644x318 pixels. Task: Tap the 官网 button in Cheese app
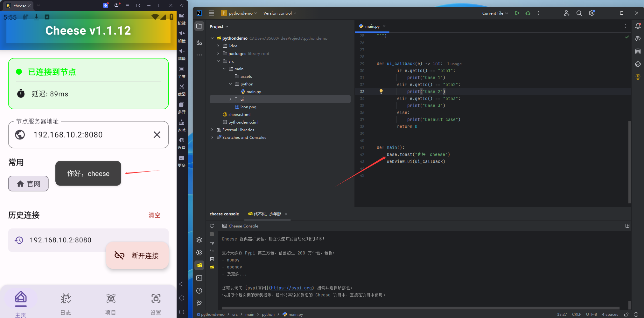coord(28,184)
